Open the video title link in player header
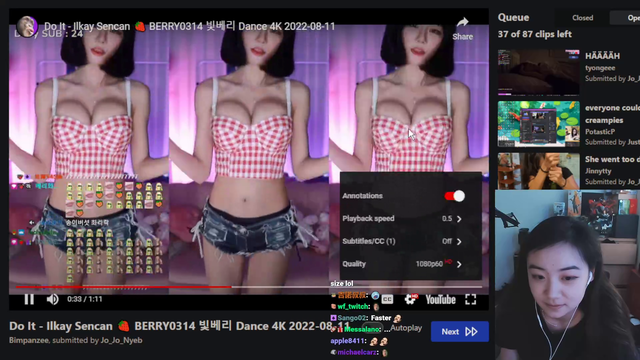 (189, 27)
